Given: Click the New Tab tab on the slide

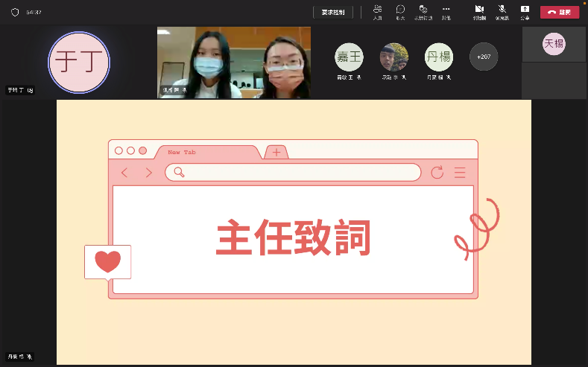Looking at the screenshot, I should tap(209, 152).
